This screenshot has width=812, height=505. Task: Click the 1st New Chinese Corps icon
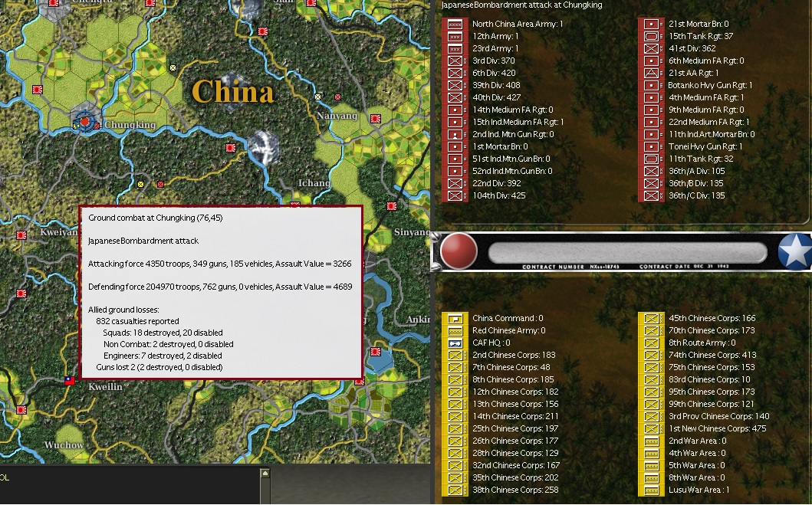[x=651, y=428]
